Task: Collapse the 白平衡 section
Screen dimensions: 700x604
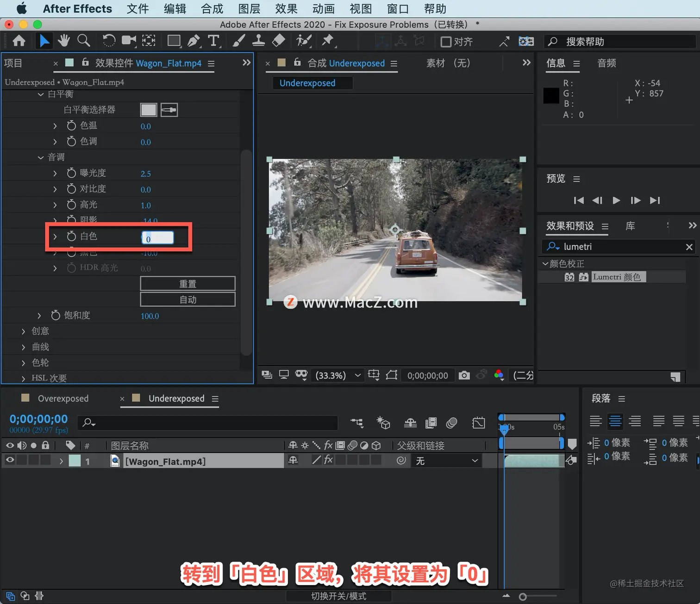Action: coord(41,94)
